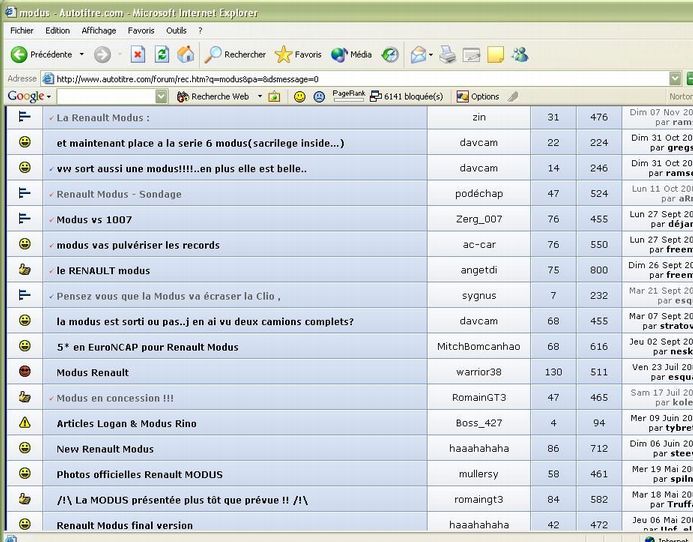Open the Fichier menu
Screen dimensions: 693x542
pyautogui.click(x=22, y=31)
